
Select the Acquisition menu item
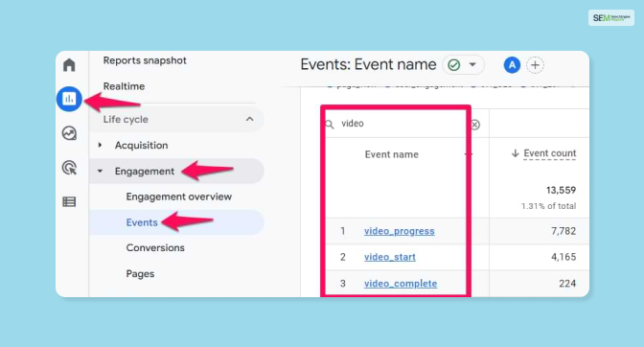point(141,145)
